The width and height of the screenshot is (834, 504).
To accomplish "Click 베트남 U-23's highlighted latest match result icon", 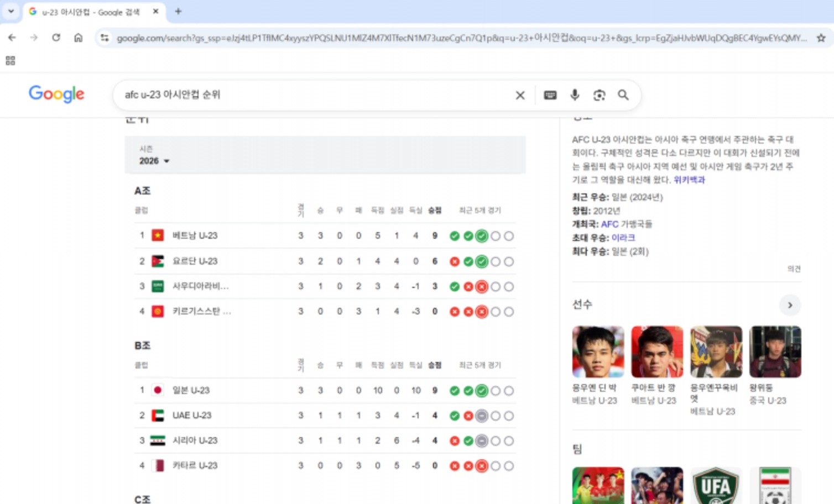I will (482, 236).
